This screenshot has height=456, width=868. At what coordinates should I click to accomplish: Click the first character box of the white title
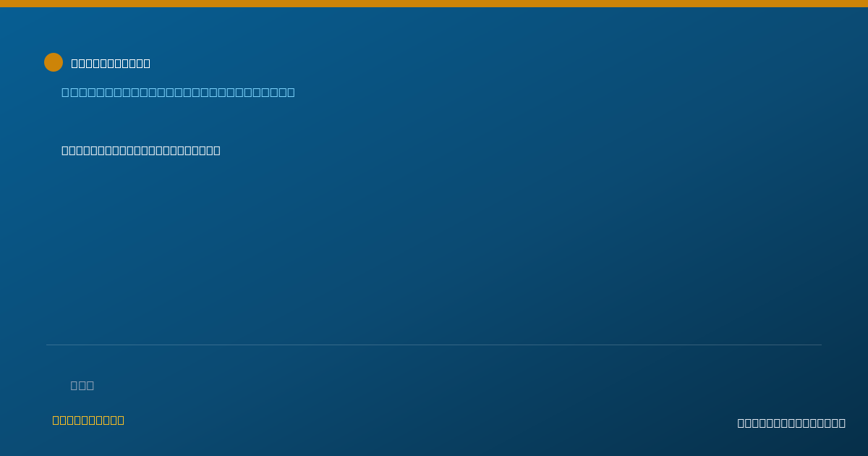tap(75, 63)
